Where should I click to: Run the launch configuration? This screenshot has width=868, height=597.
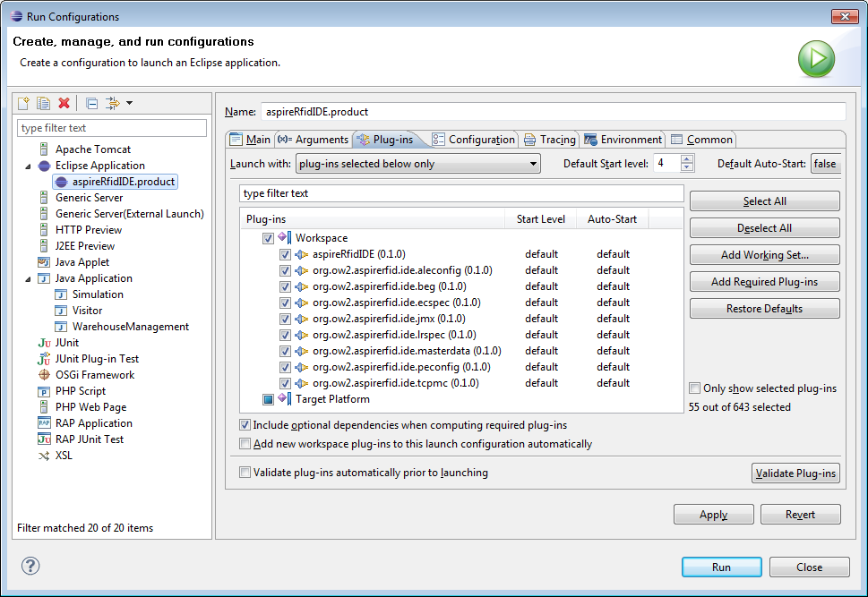click(x=721, y=567)
